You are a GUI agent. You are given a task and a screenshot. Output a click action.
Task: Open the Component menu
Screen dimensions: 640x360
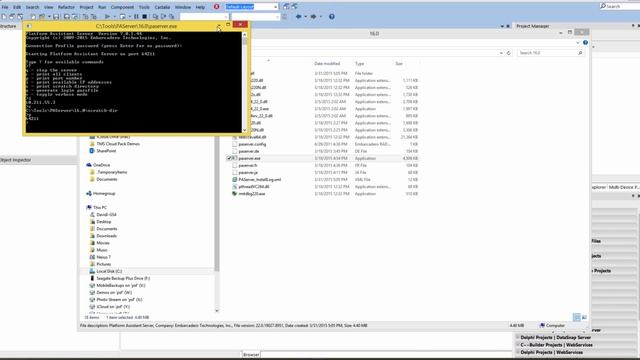pyautogui.click(x=122, y=7)
